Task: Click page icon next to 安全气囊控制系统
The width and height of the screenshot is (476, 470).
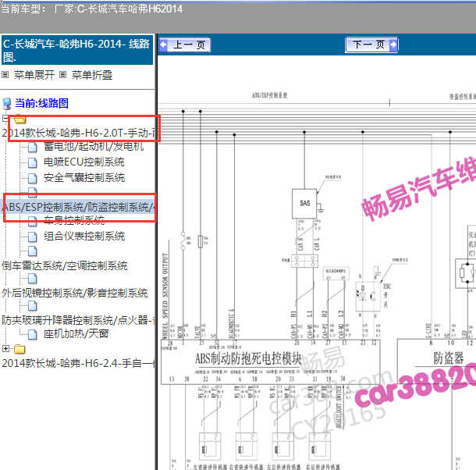Action: click(33, 179)
